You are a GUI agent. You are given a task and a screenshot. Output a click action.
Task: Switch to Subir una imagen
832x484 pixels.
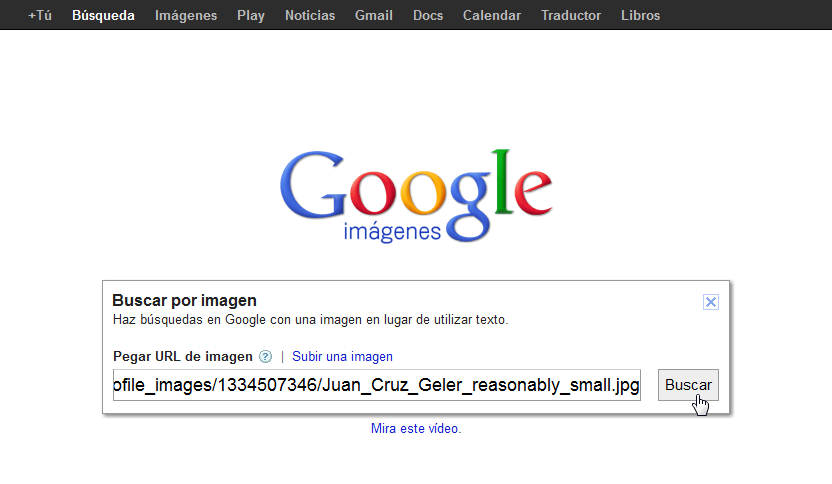(342, 357)
